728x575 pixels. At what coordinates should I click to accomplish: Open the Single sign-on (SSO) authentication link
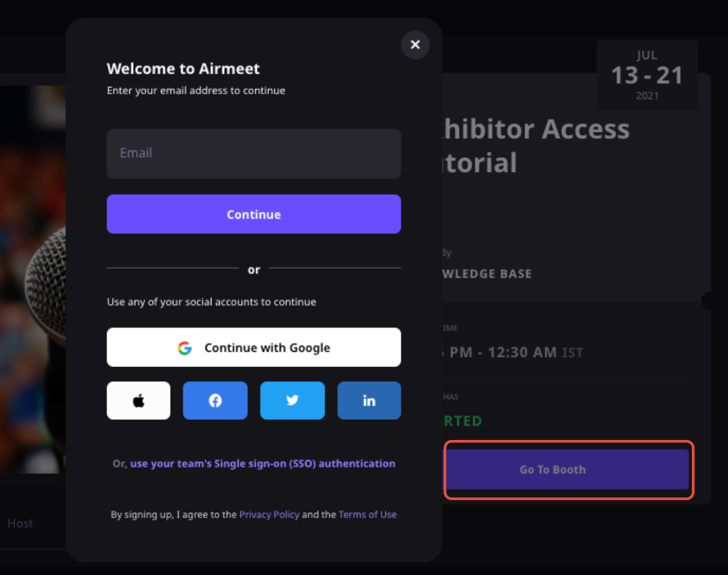[263, 463]
